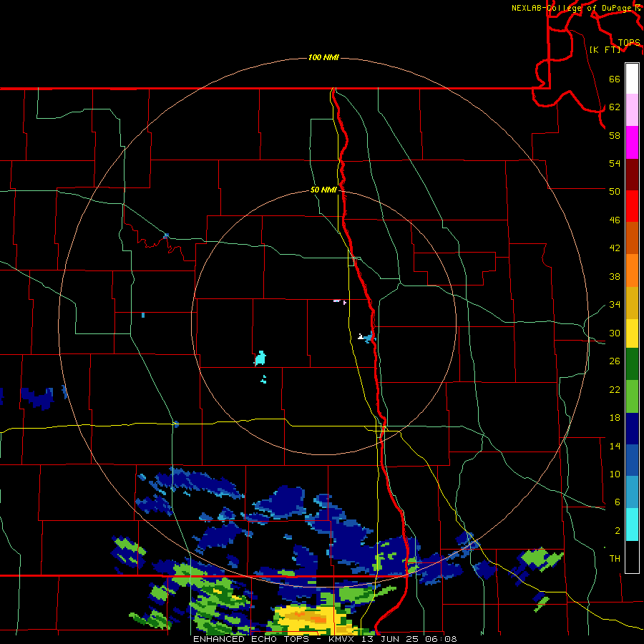Click the 10 value on the legend
The image size is (644, 644).
point(615,474)
